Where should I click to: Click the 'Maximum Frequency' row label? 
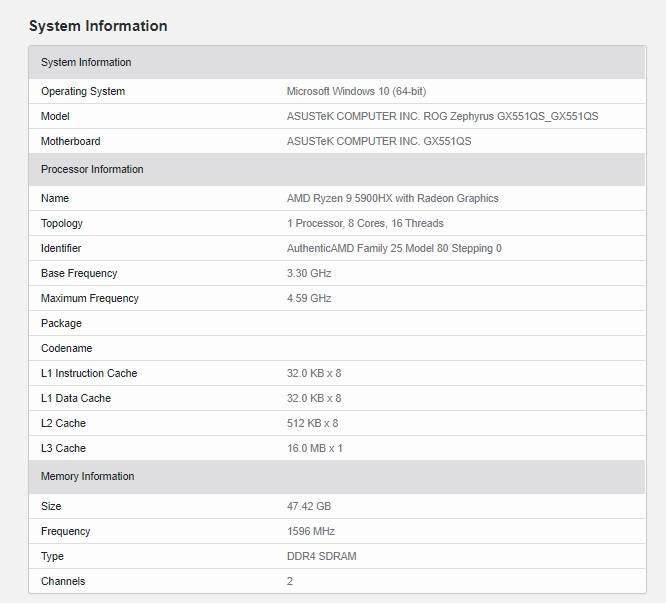(x=90, y=299)
